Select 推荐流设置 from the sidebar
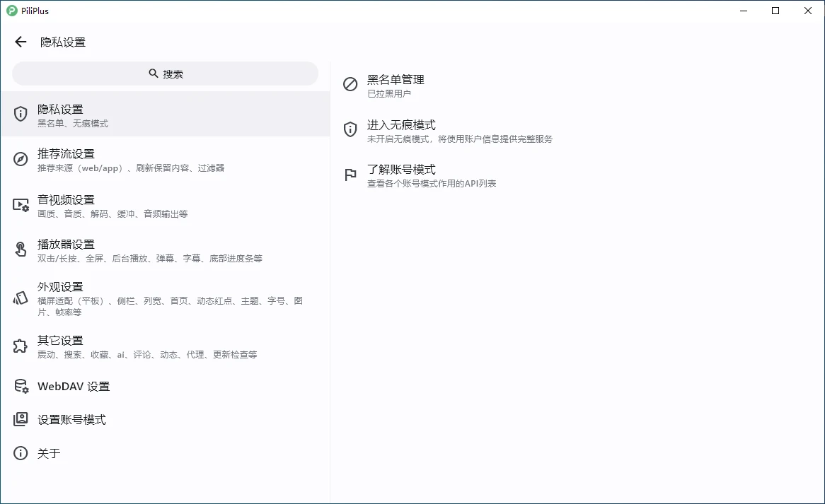This screenshot has height=504, width=825. point(106,160)
